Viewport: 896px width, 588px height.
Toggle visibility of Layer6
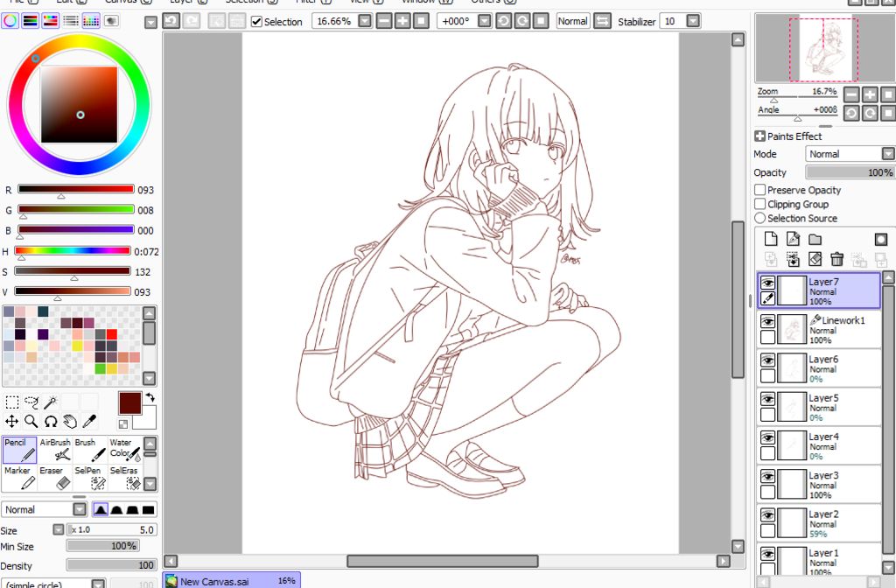pos(768,360)
